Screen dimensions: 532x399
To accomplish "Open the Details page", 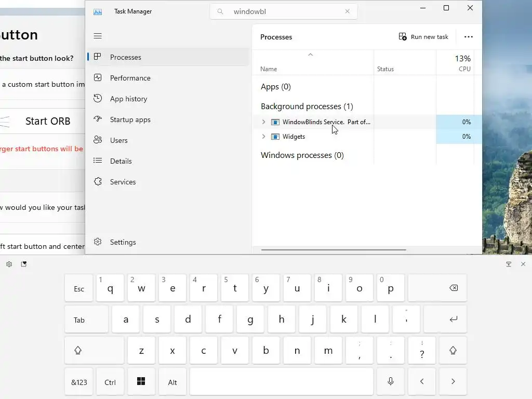I will click(168, 161).
